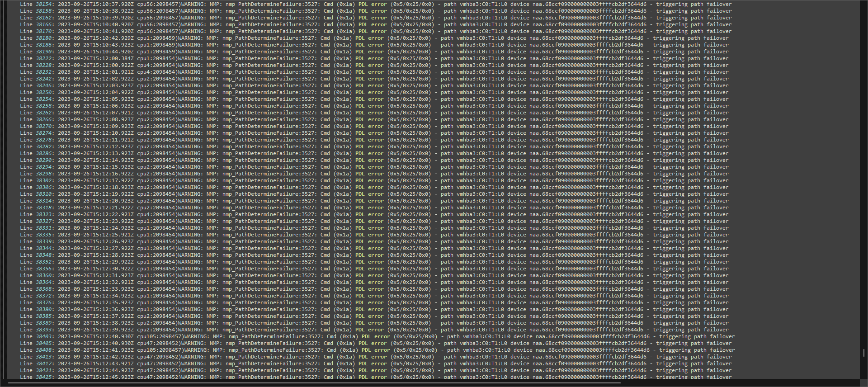Click the log entry Line 38266
This screenshot has height=387, width=868.
374,119
